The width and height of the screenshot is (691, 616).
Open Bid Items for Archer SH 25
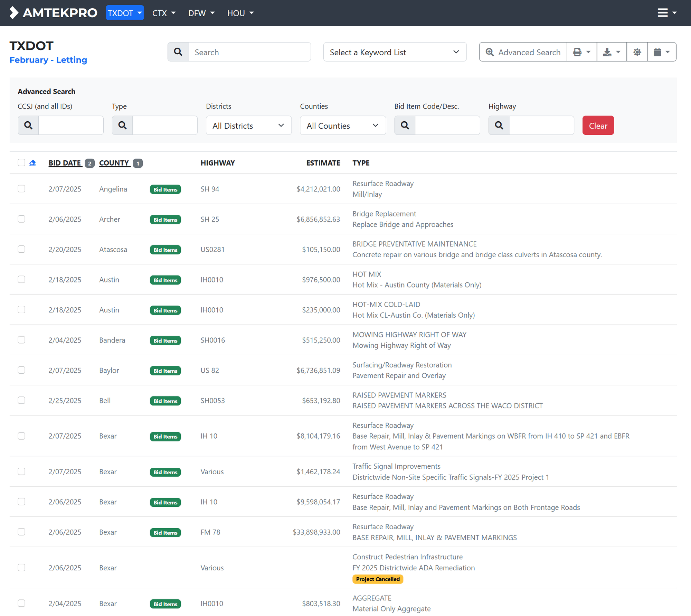[165, 220]
